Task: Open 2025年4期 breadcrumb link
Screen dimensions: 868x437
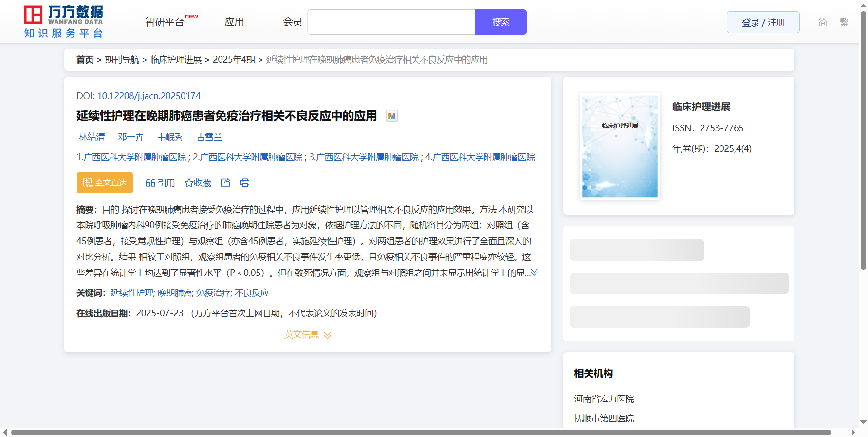Action: click(x=234, y=60)
